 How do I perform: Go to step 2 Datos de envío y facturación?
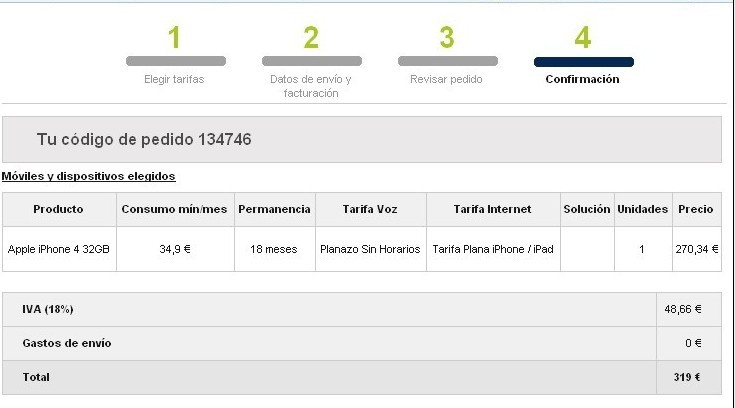[x=311, y=62]
